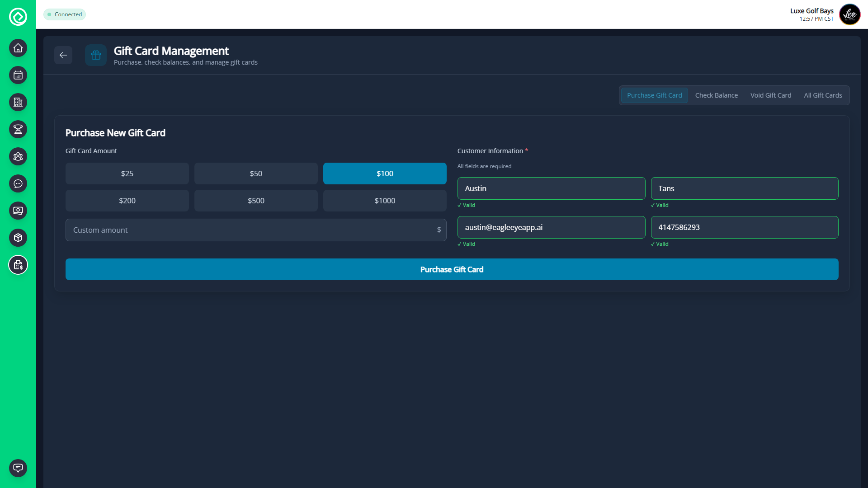Screen dimensions: 868x488
Task: Open the Home sidebar icon
Action: [x=18, y=48]
